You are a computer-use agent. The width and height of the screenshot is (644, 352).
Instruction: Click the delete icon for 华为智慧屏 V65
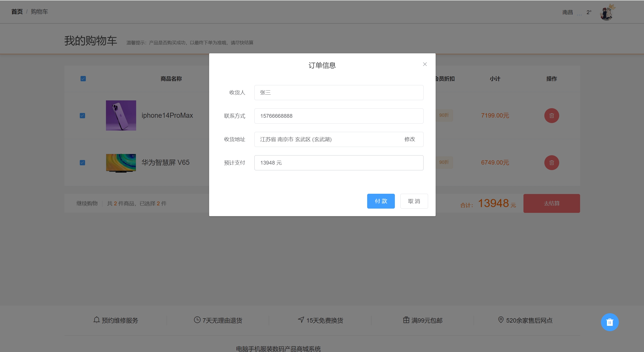(x=551, y=163)
